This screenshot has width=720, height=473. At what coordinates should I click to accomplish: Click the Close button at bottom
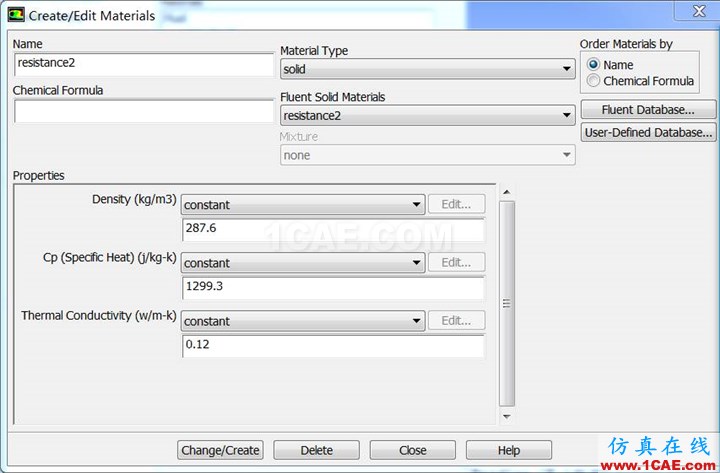[x=412, y=450]
